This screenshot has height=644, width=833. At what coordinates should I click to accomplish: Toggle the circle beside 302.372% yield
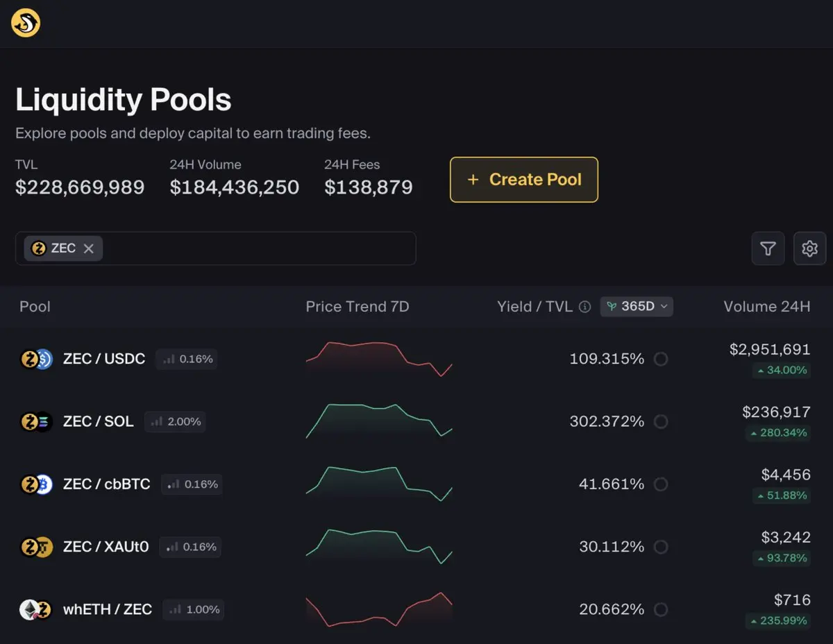(x=661, y=421)
